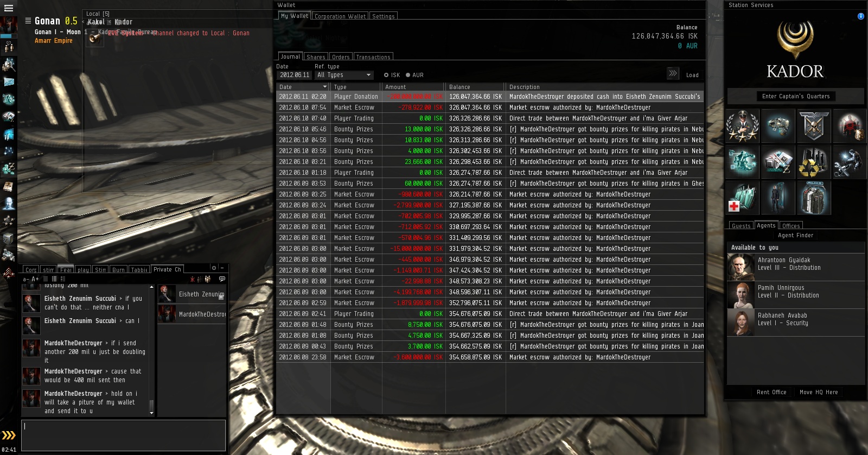
Task: Click the chat message input field
Action: point(123,435)
